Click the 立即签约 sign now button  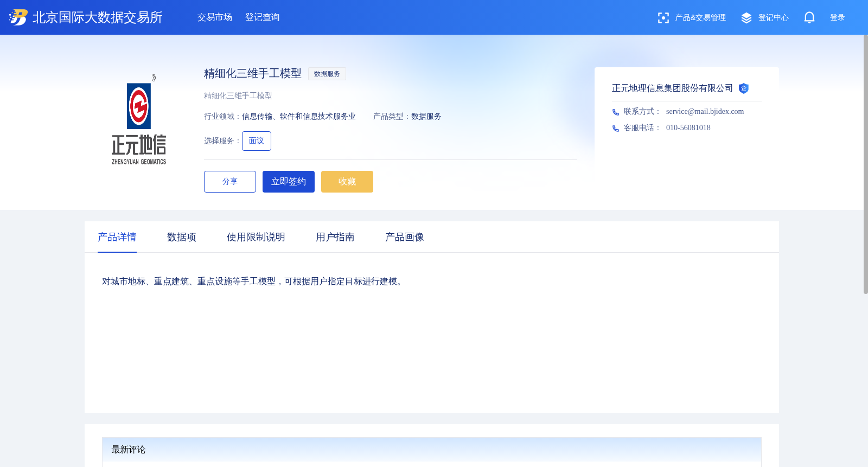[289, 182]
